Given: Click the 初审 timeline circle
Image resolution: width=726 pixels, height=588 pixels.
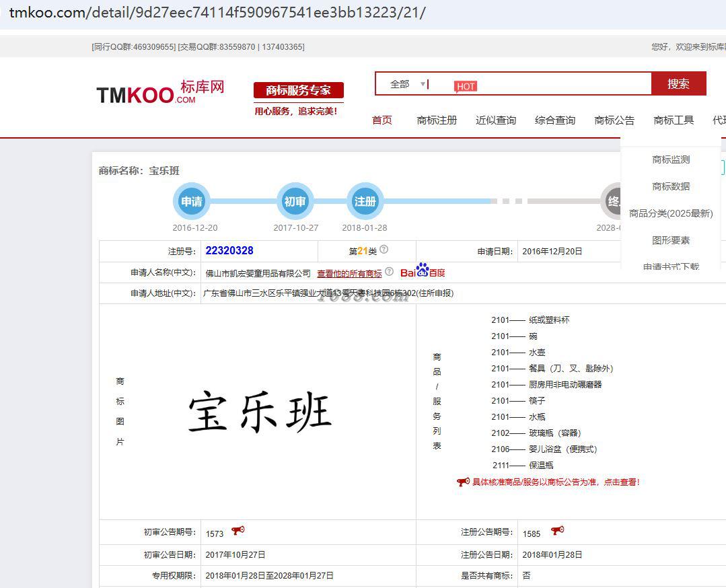Looking at the screenshot, I should pyautogui.click(x=295, y=201).
